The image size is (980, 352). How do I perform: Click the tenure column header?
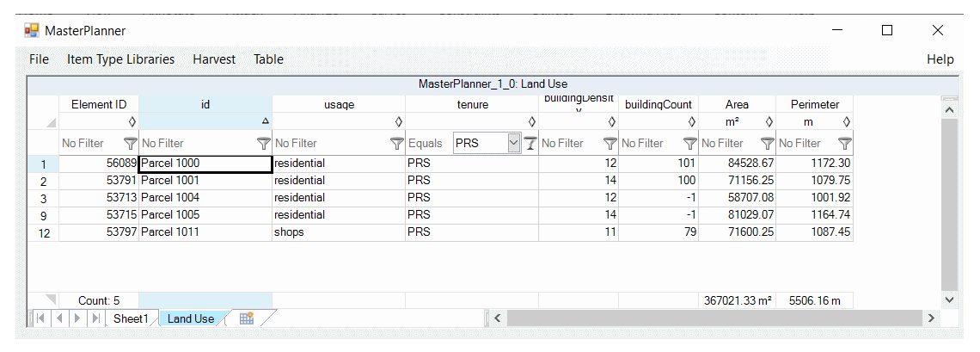472,104
